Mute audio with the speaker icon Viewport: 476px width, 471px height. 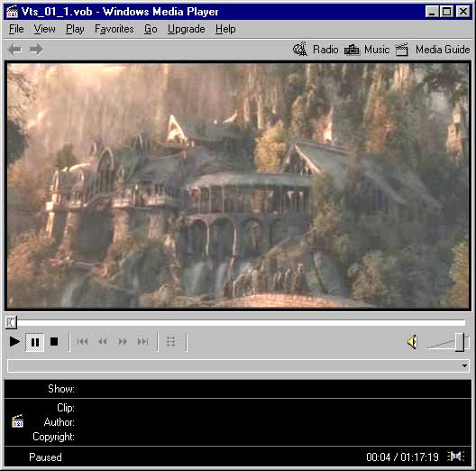point(412,343)
